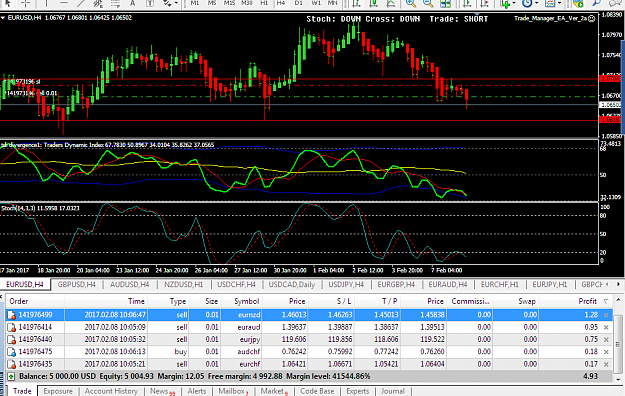
Task: Close the eurjpy order 141976440
Action: click(x=606, y=340)
